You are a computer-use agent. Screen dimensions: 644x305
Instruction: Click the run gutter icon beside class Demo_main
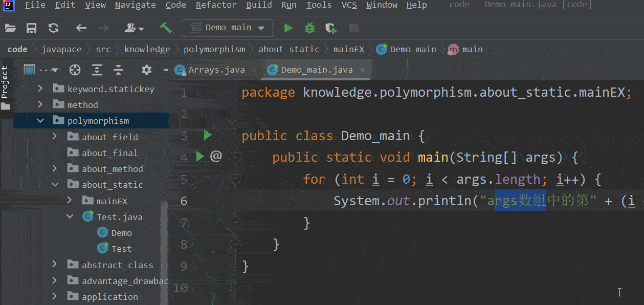[207, 136]
